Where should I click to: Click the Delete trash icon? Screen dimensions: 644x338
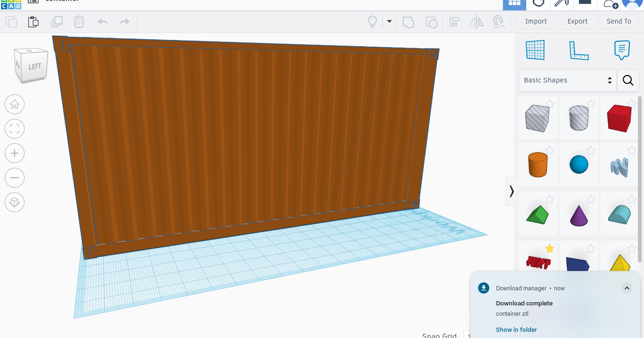79,21
